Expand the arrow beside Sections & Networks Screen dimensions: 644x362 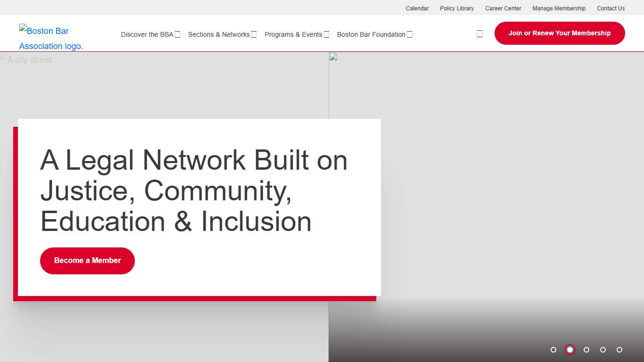pyautogui.click(x=254, y=34)
